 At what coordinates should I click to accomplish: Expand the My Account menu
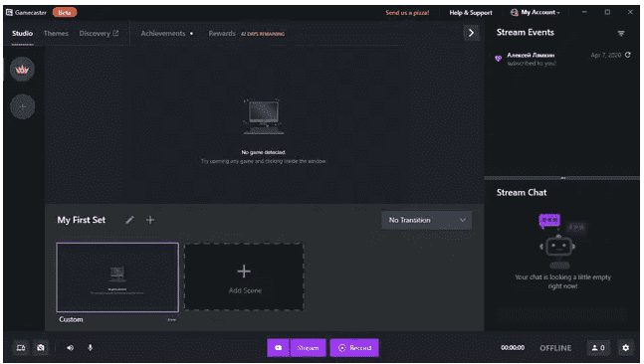[536, 13]
